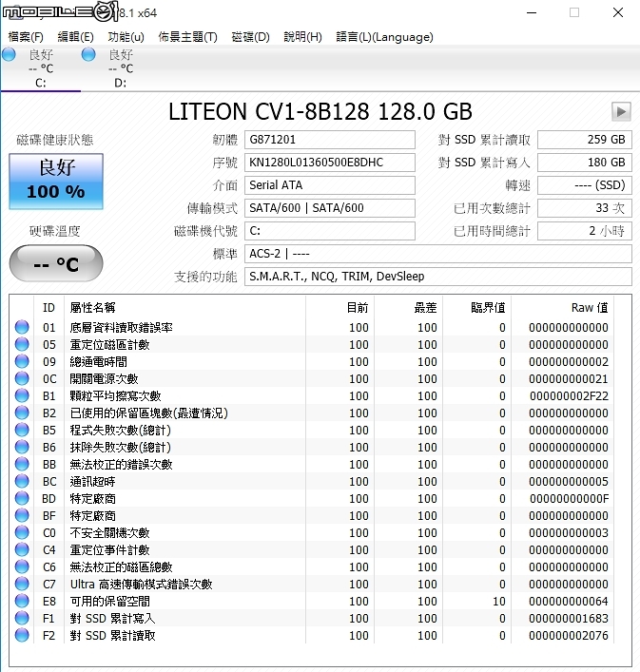Click status orb for attribute BB 無法校正的錯誤次數
640x672 pixels.
(x=22, y=464)
